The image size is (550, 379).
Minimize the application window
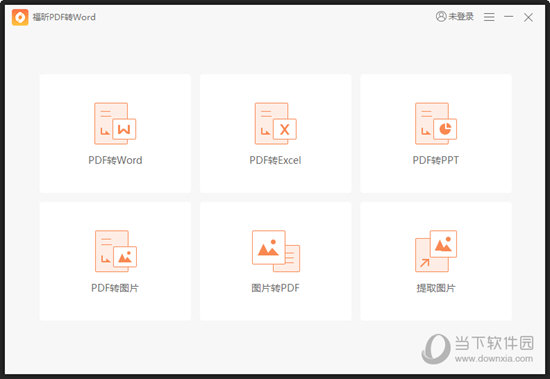pyautogui.click(x=509, y=16)
